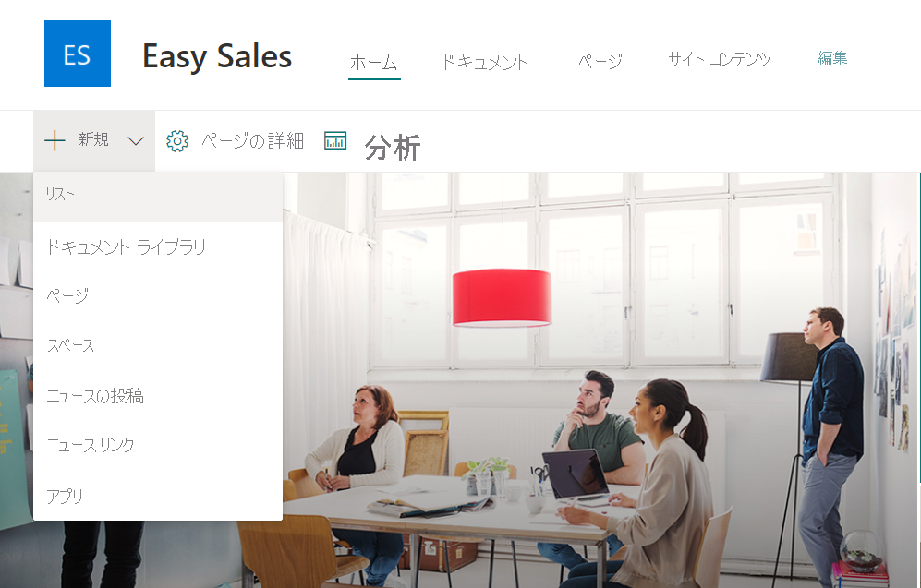Open サイト コンテンツ navigation link

[720, 59]
